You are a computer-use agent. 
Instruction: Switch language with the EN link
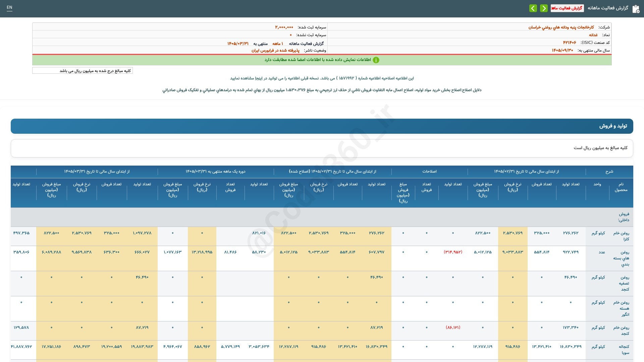[9, 7]
